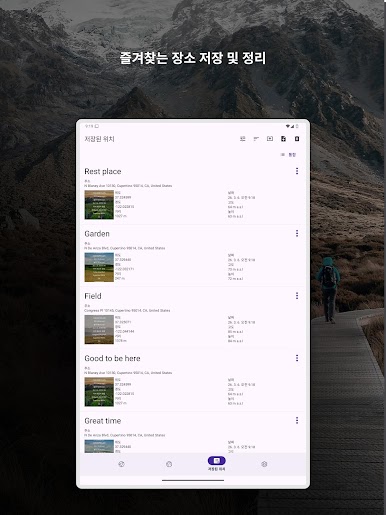Select the Rest place title
386x515 pixels.
tap(103, 171)
